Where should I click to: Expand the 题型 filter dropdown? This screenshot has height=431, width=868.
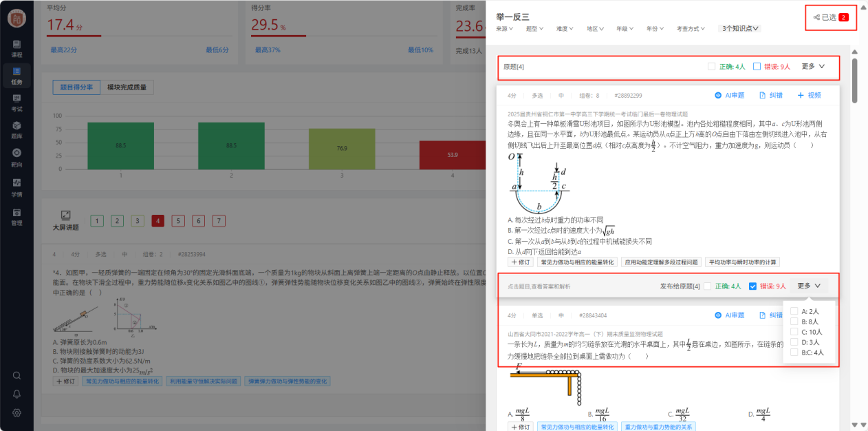click(x=534, y=29)
